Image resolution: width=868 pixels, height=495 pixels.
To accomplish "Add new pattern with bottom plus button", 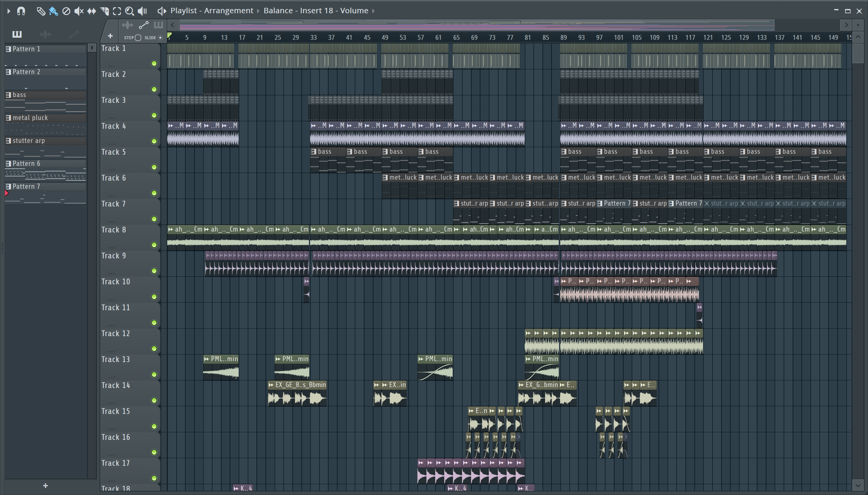I will [x=46, y=486].
